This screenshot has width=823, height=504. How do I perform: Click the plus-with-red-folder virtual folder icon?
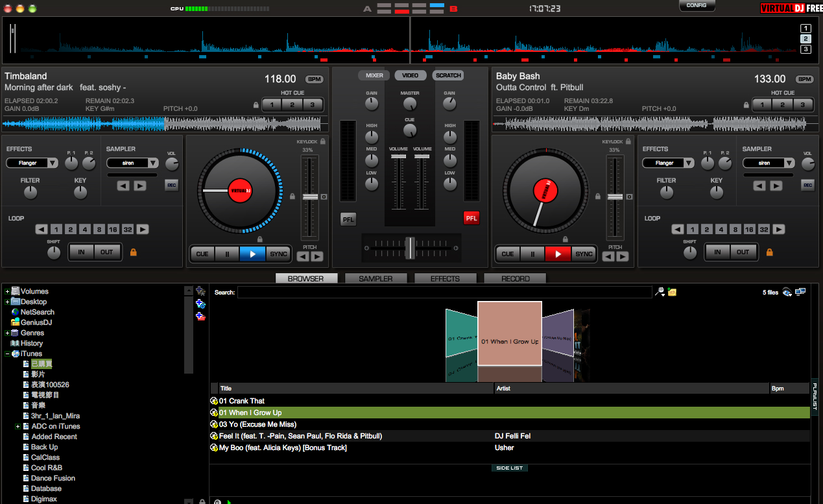[x=200, y=316]
